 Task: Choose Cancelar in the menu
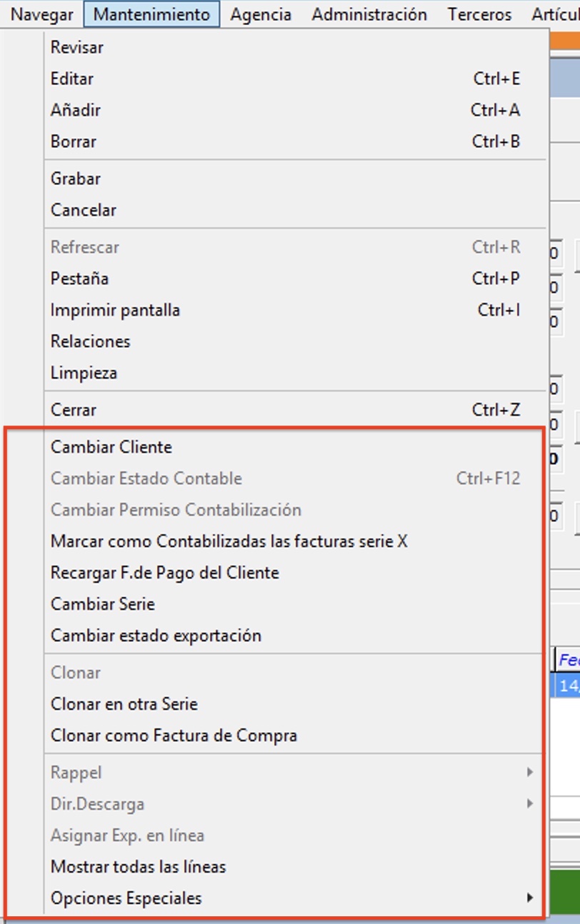[84, 211]
